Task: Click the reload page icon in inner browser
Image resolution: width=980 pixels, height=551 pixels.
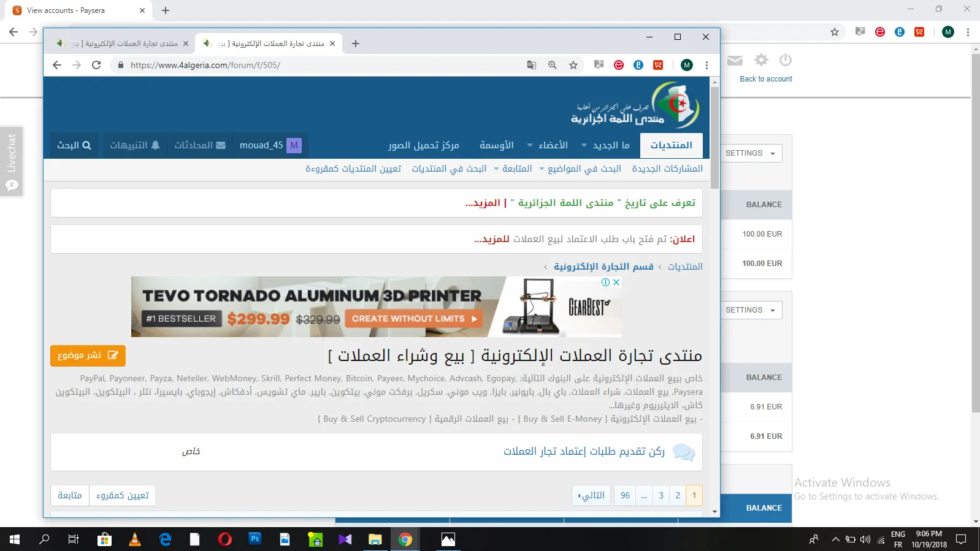Action: click(96, 65)
